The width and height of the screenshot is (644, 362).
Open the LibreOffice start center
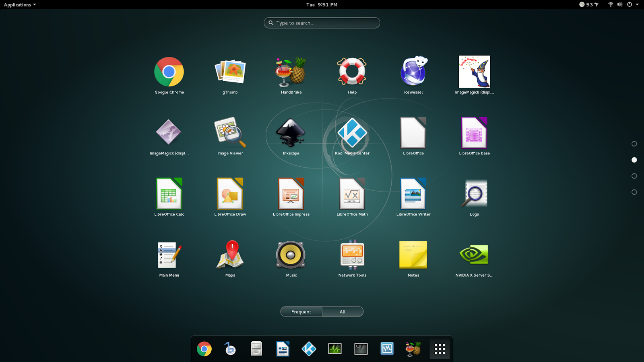(x=413, y=133)
